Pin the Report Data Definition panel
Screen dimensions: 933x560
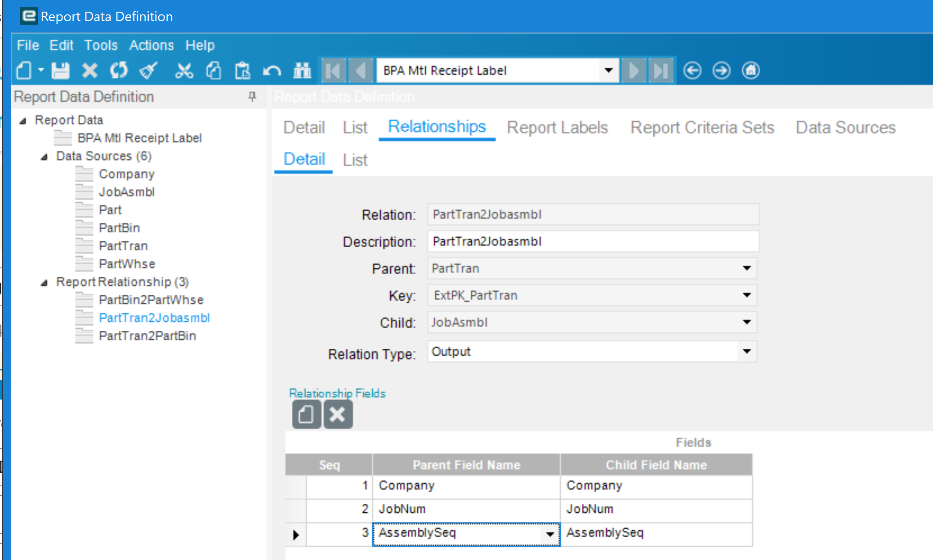click(x=252, y=96)
